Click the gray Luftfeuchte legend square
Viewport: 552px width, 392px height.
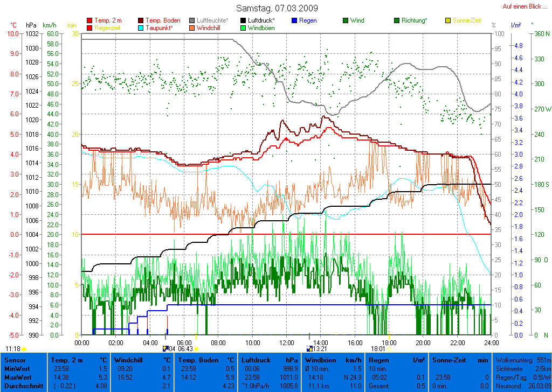192,20
